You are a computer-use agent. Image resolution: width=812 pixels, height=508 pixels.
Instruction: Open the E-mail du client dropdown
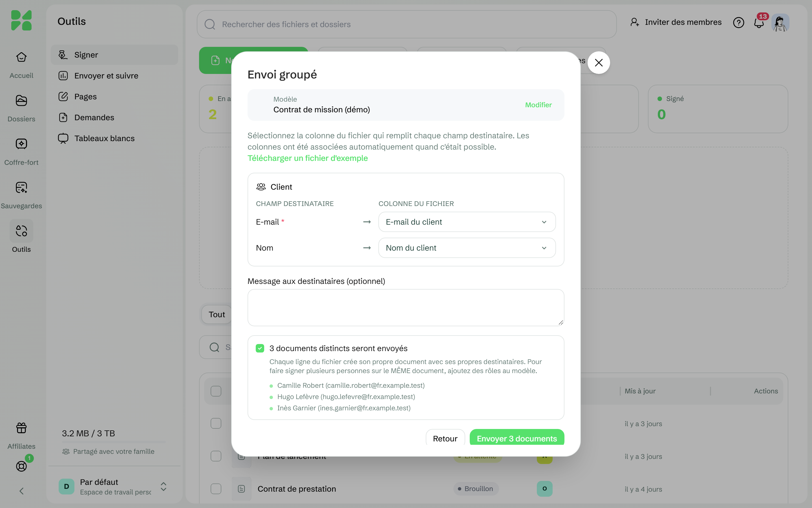467,222
